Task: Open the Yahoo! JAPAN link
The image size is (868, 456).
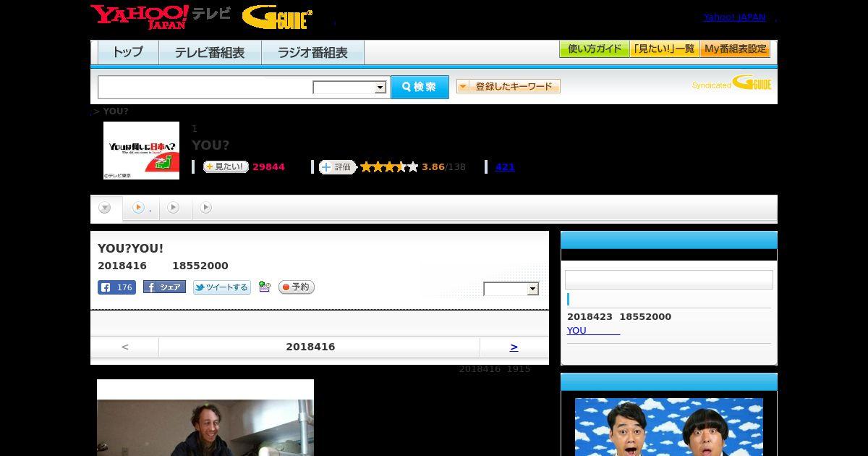Action: (x=734, y=17)
